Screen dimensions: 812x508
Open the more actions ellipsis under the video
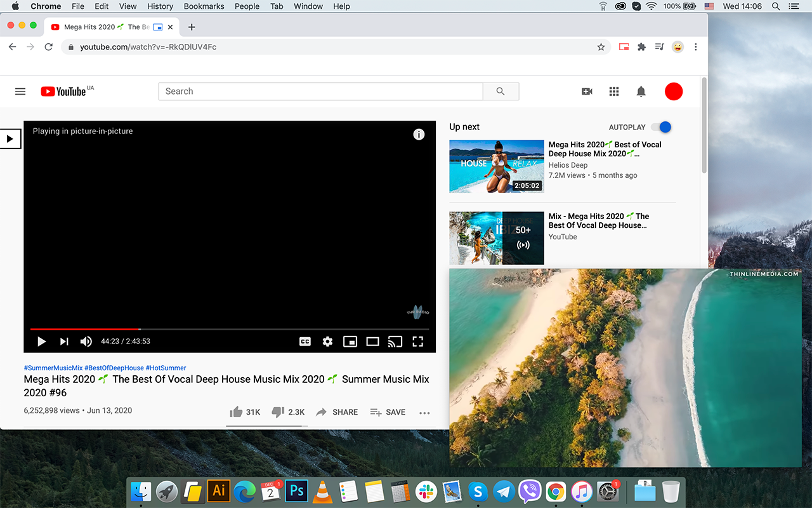[x=424, y=413]
